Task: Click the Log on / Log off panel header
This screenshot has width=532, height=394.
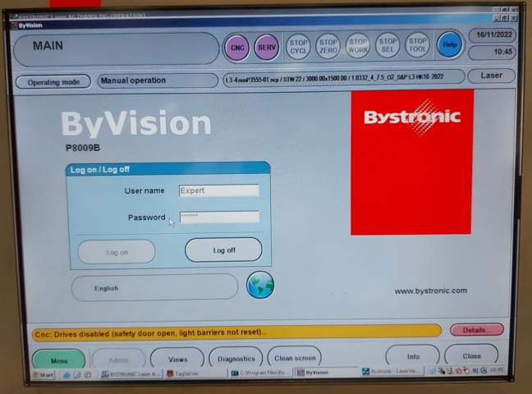Action: [x=168, y=168]
